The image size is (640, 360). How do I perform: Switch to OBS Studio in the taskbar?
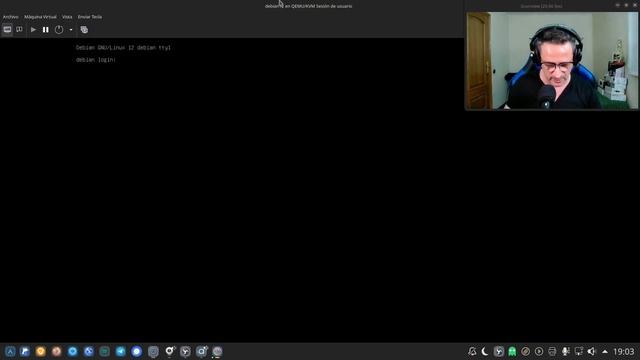185,351
